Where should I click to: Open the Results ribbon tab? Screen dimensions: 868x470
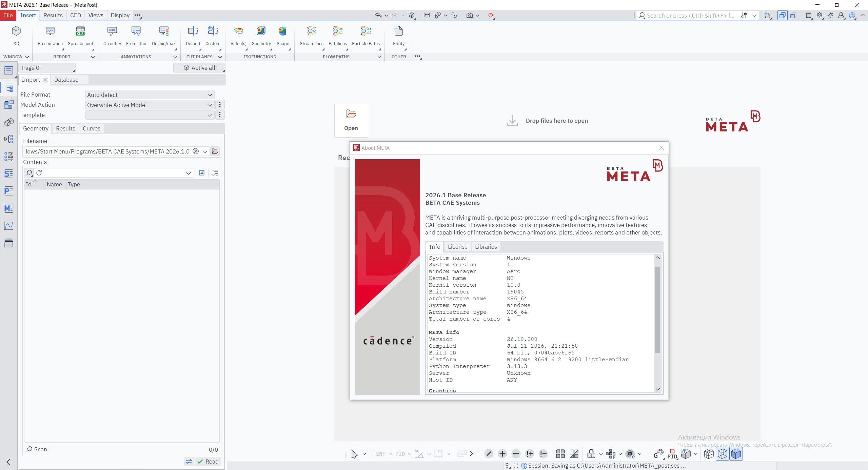53,15
